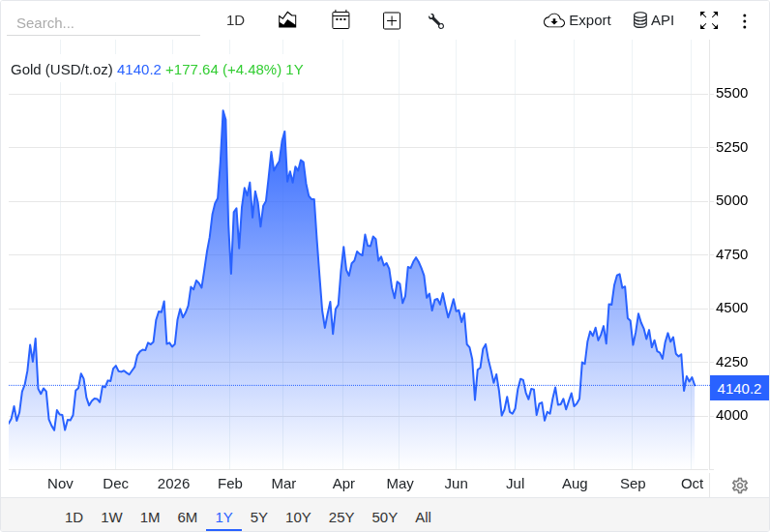
Task: Open the three-dot more options menu
Action: pyautogui.click(x=745, y=21)
